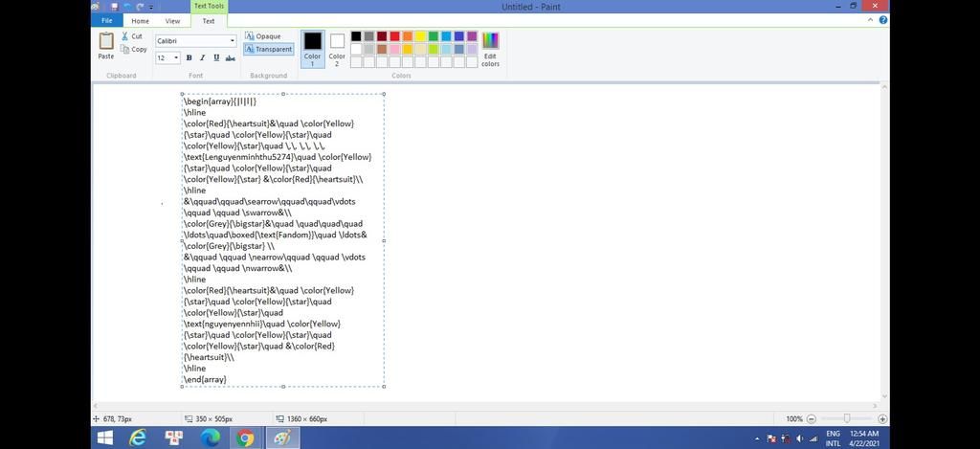
Task: Open the Edit colors dialog
Action: [x=490, y=50]
